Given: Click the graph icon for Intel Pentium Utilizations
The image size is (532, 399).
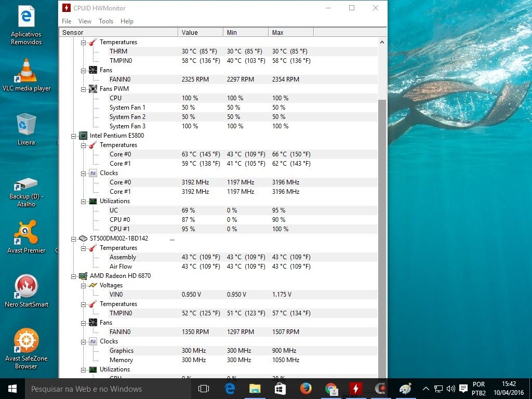Looking at the screenshot, I should tap(93, 201).
